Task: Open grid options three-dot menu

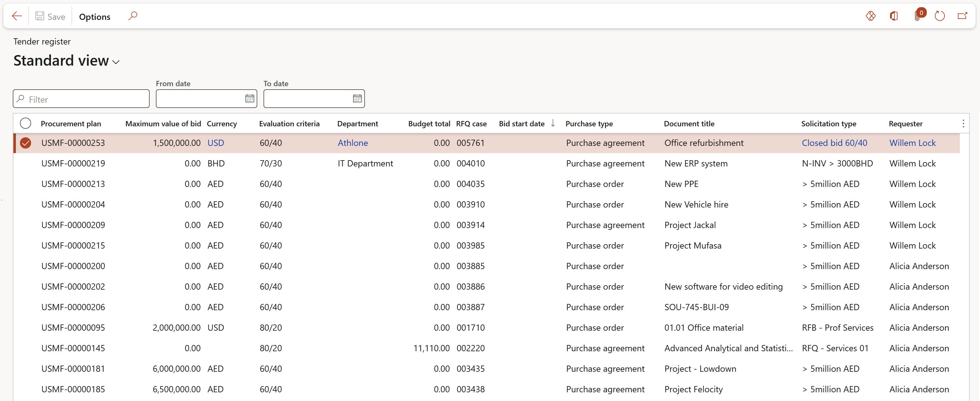Action: (x=963, y=123)
